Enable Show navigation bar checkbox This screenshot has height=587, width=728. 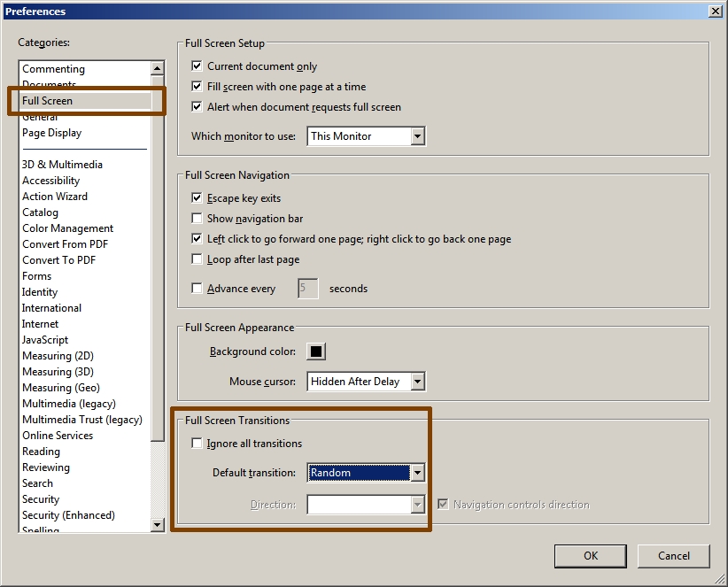[197, 218]
